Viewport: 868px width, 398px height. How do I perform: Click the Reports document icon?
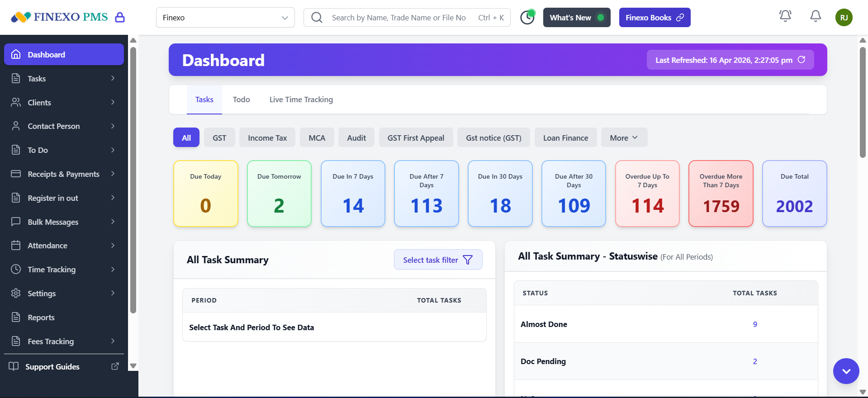(x=16, y=317)
